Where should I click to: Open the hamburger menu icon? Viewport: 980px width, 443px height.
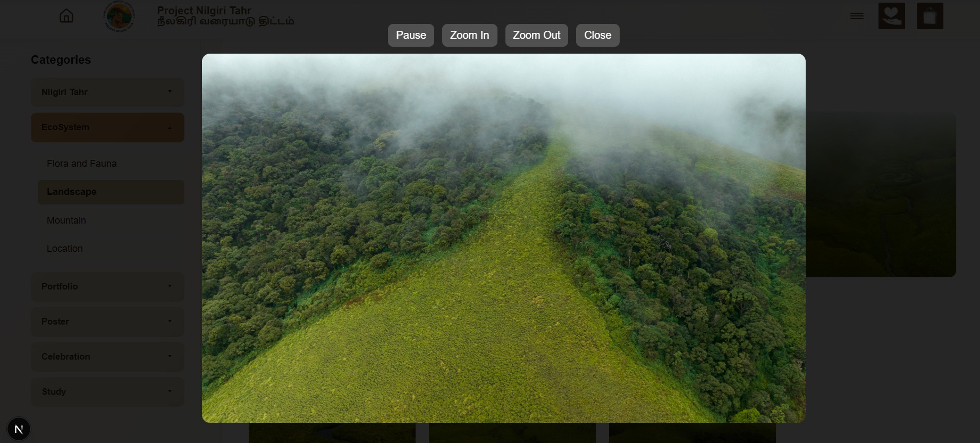click(x=857, y=16)
